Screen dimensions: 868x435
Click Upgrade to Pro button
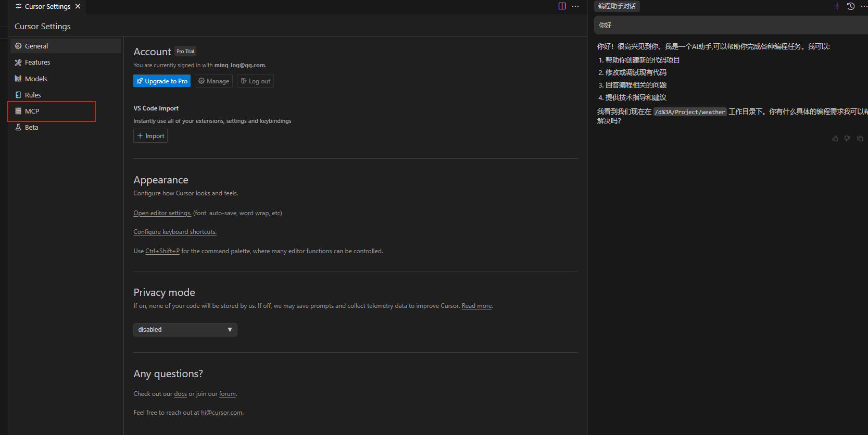tap(162, 81)
